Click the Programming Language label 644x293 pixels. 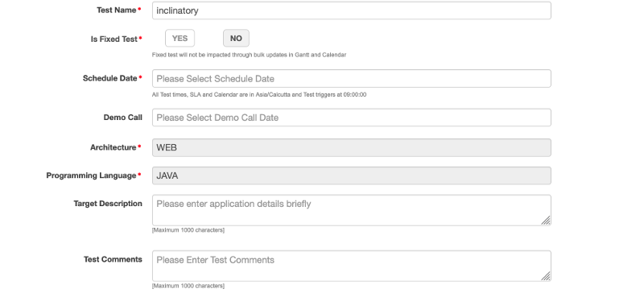coord(91,175)
